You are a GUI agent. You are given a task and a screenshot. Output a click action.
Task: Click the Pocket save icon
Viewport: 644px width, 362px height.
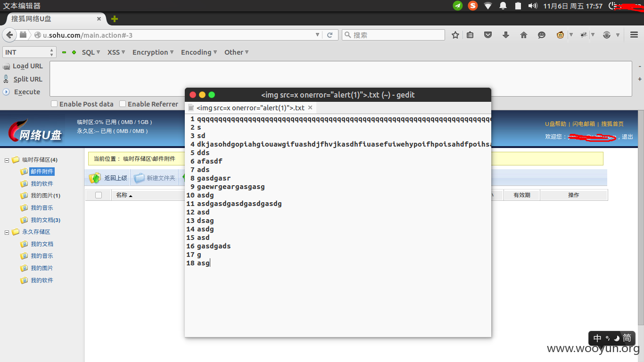click(488, 35)
